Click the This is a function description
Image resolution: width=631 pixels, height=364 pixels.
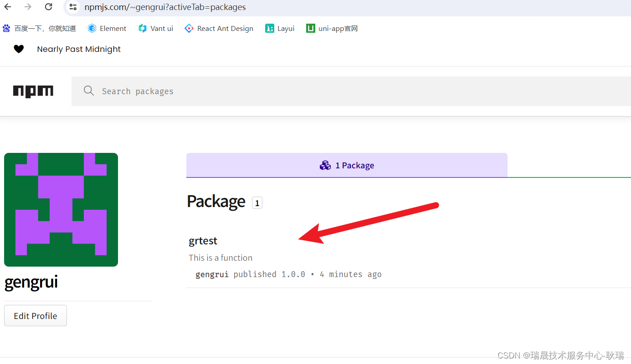point(221,258)
